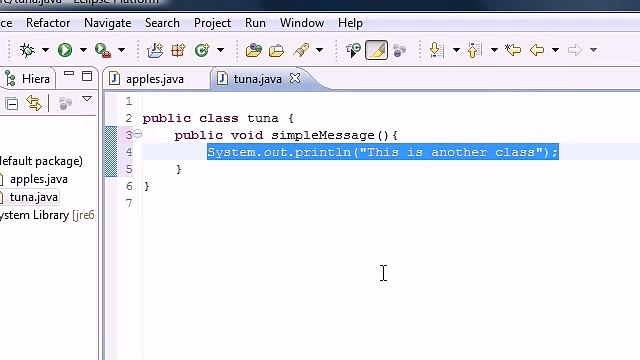The height and width of the screenshot is (360, 640).
Task: Open explorer View Menu triangle
Action: (87, 99)
